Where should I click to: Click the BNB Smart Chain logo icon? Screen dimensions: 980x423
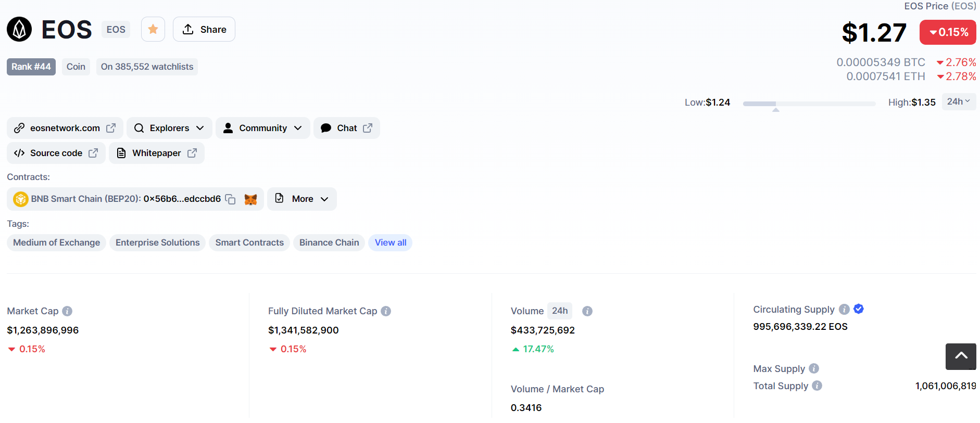tap(21, 199)
